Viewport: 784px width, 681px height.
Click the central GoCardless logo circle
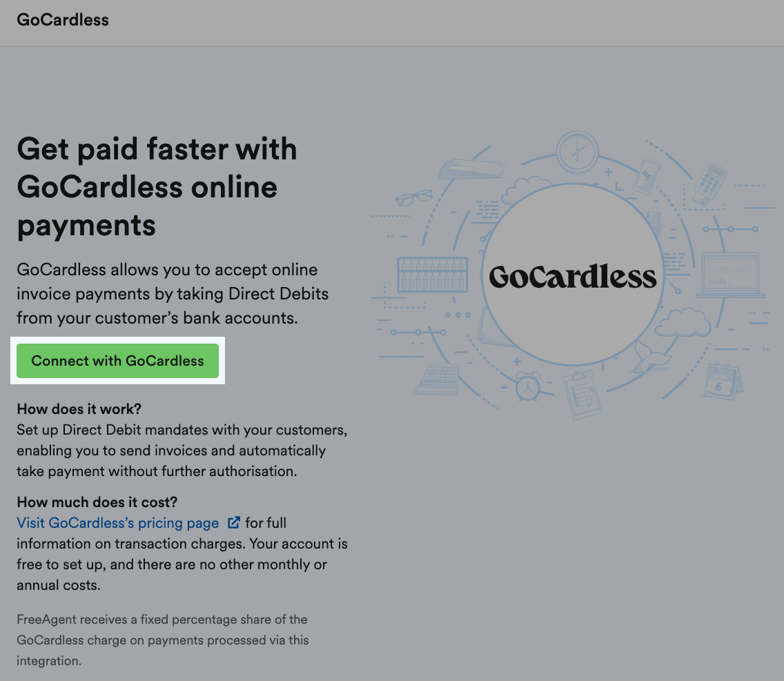pyautogui.click(x=573, y=276)
